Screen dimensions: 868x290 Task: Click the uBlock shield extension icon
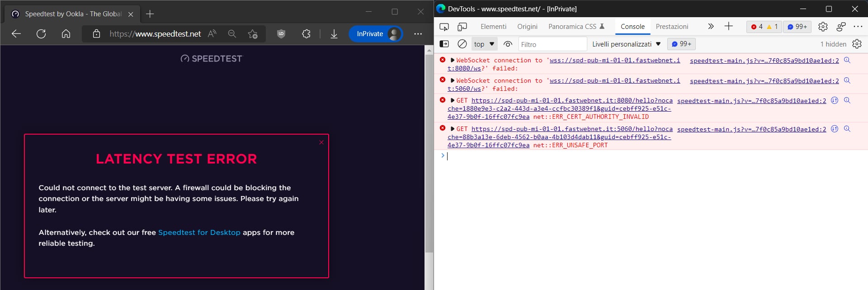281,34
